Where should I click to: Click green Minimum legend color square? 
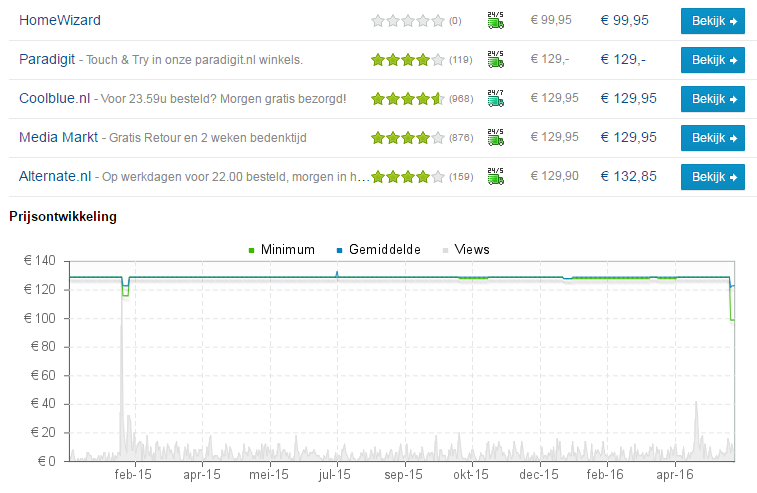pos(251,250)
